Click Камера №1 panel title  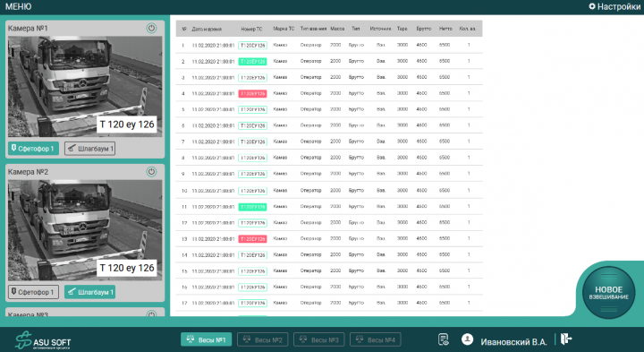28,29
